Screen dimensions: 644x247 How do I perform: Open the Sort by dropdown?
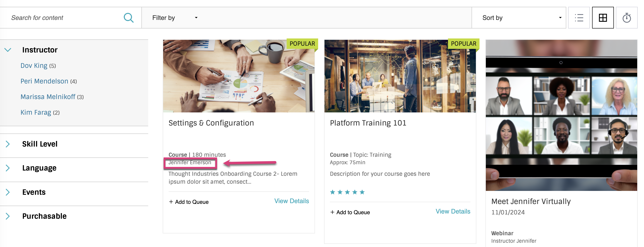[519, 18]
